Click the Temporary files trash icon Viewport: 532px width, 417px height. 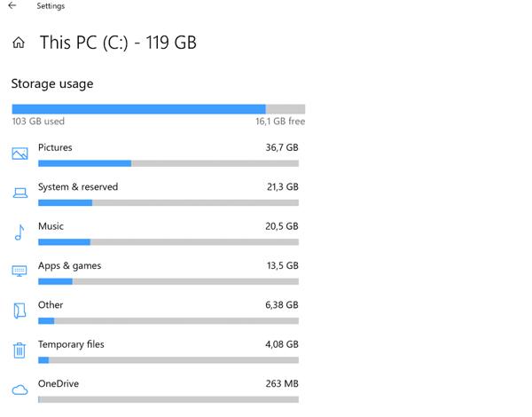coord(20,350)
